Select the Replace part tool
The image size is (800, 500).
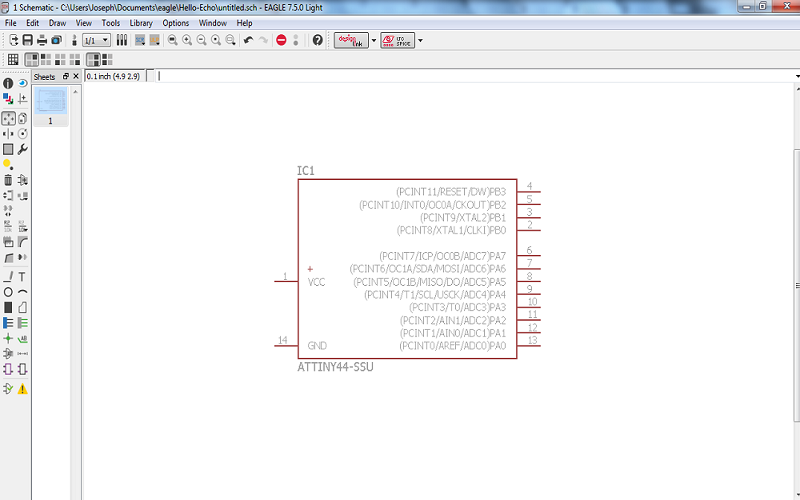[22, 195]
